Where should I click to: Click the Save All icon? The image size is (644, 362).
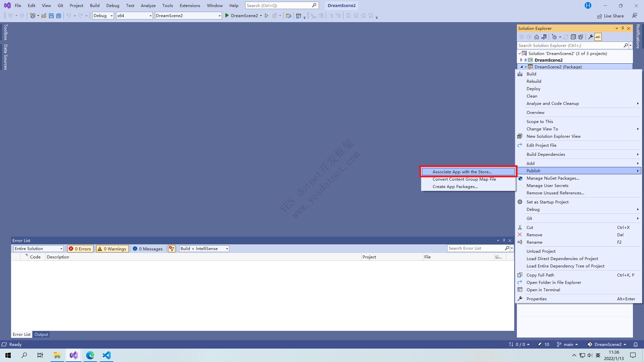tap(59, 16)
